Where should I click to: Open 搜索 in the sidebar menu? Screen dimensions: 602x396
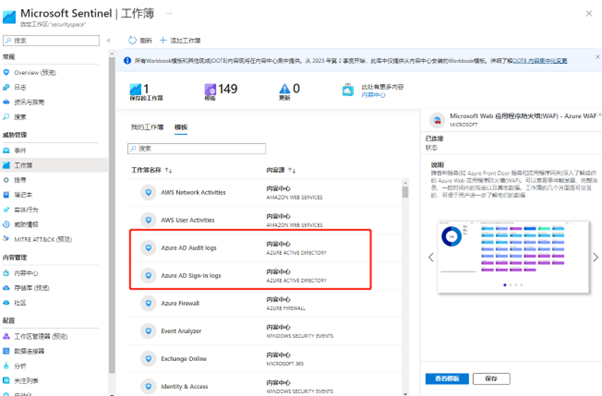[20, 117]
